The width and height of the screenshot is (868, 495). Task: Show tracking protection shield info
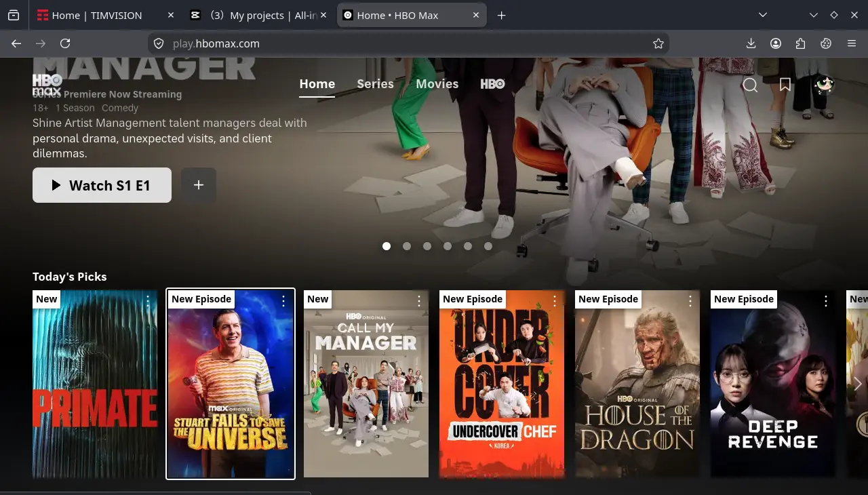pos(159,43)
